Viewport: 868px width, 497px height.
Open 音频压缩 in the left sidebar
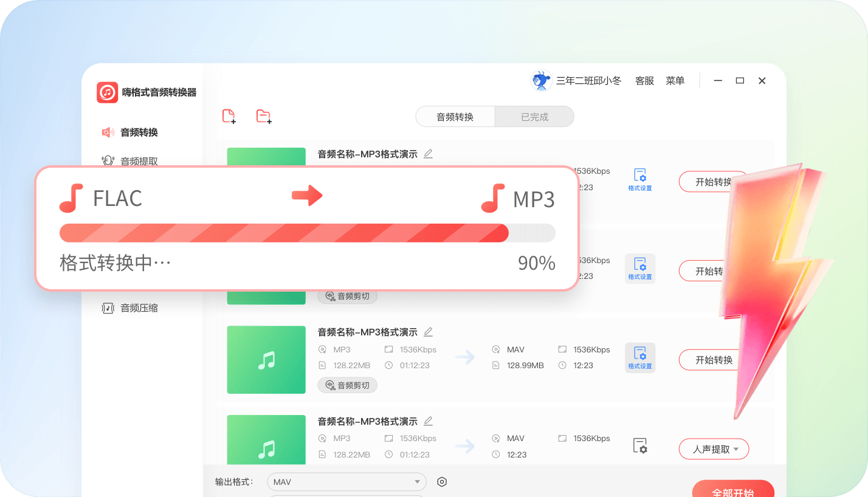coord(129,308)
